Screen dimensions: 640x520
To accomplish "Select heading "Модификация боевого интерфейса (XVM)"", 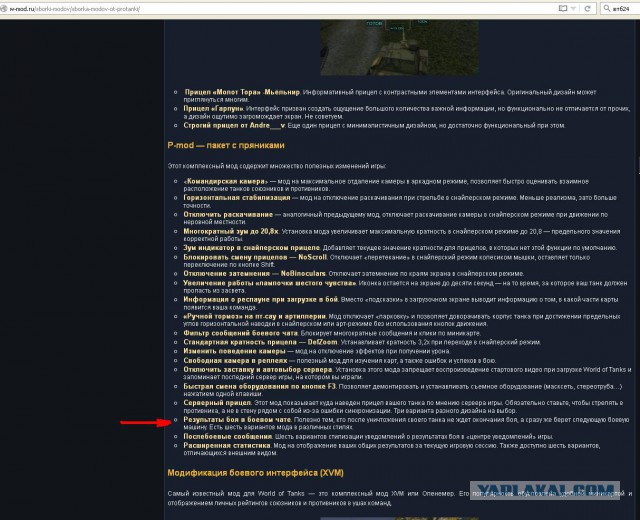I will pos(256,473).
